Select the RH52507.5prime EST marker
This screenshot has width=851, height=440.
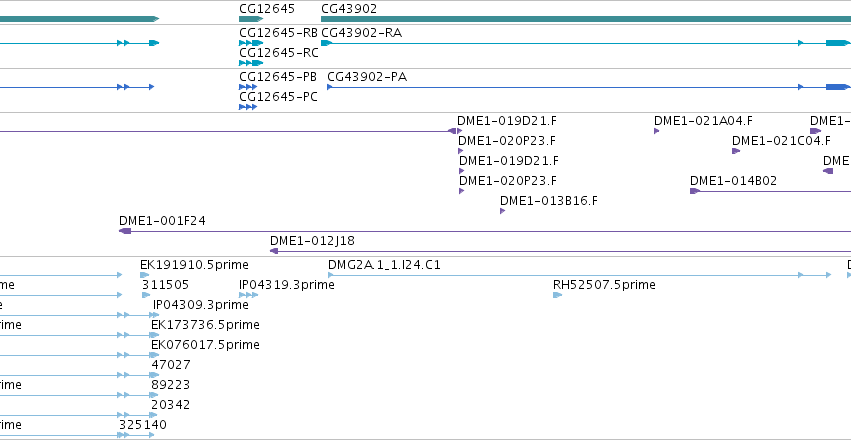[x=557, y=295]
